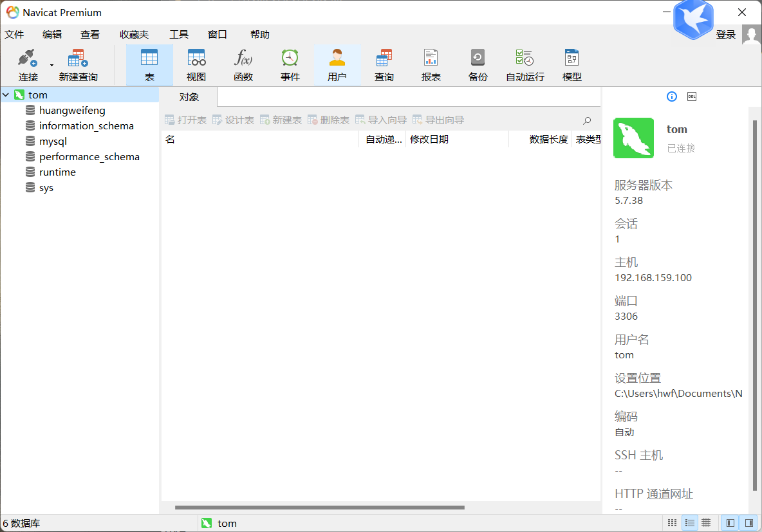Click the server version 5.7.38
Viewport: 762px width, 532px height.
(x=628, y=201)
